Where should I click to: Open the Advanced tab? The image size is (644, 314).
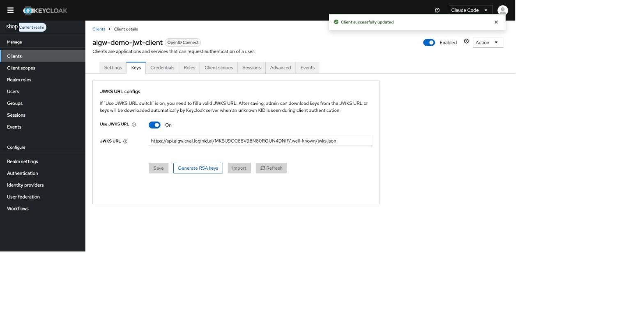click(280, 68)
